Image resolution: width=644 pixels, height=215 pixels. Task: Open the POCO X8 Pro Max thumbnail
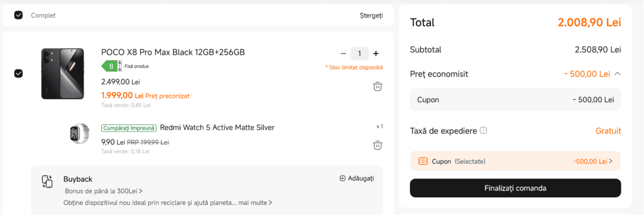pos(63,73)
